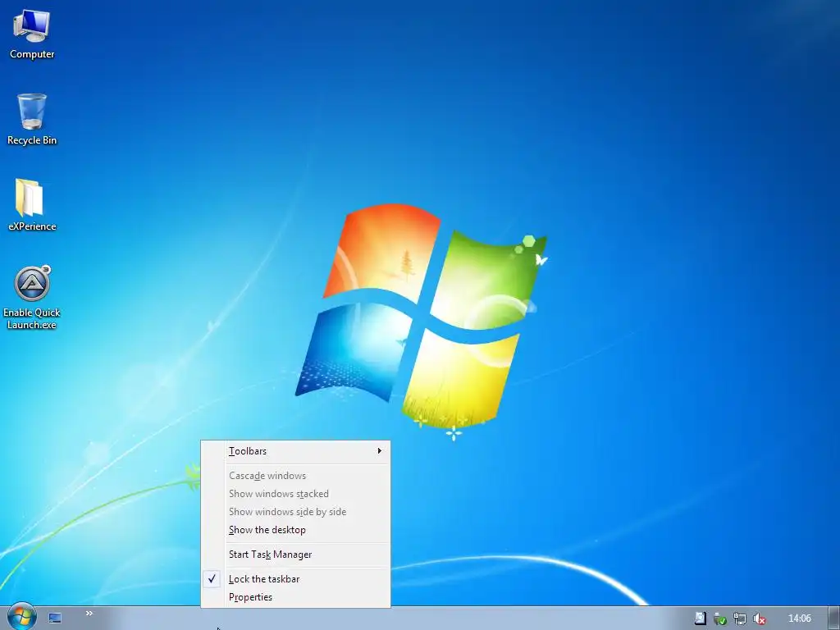The height and width of the screenshot is (630, 840).
Task: Open the Computer desktop icon
Action: [32, 34]
